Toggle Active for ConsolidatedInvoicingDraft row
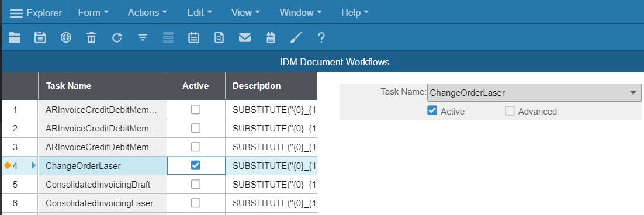Image resolution: width=644 pixels, height=215 pixels. [x=196, y=184]
